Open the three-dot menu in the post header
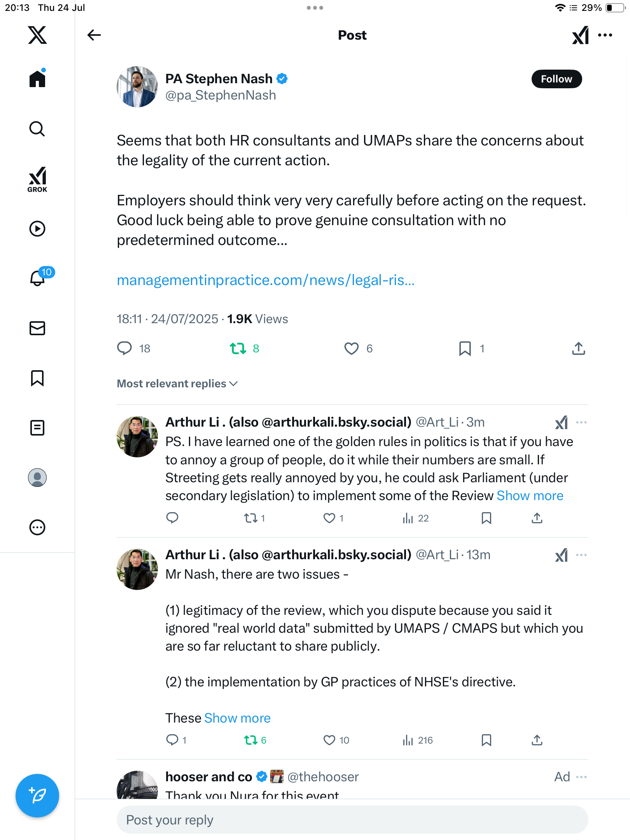 coord(605,35)
